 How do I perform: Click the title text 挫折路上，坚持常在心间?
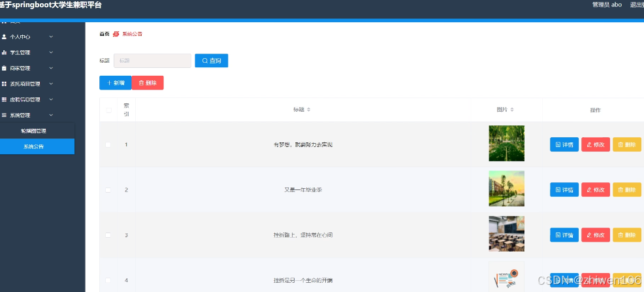tap(303, 235)
